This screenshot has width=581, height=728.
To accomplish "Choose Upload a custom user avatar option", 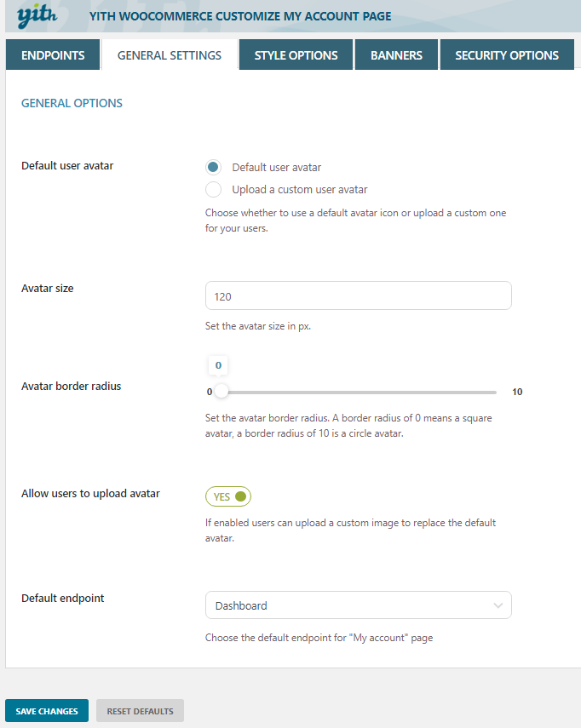I will pyautogui.click(x=213, y=189).
